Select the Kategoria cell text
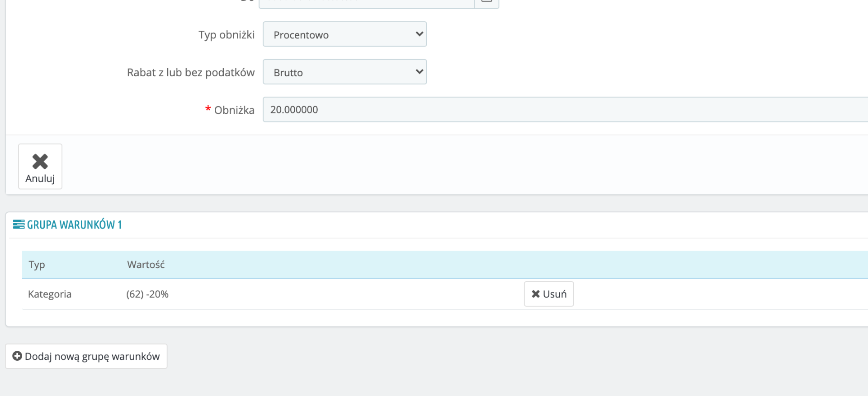This screenshot has width=868, height=396. [50, 294]
